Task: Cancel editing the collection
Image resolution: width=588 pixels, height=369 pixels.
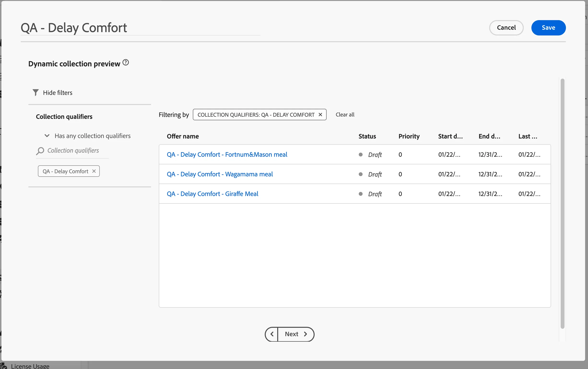Action: 506,28
